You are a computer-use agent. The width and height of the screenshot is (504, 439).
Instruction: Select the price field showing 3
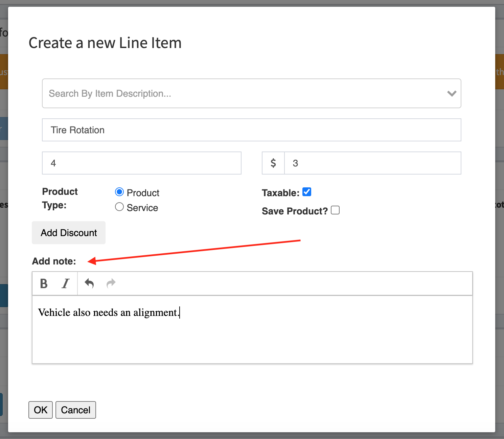(x=372, y=163)
